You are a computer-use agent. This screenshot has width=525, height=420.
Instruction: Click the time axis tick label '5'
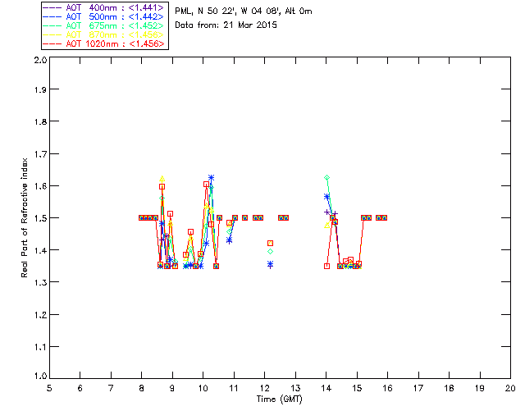(x=49, y=388)
